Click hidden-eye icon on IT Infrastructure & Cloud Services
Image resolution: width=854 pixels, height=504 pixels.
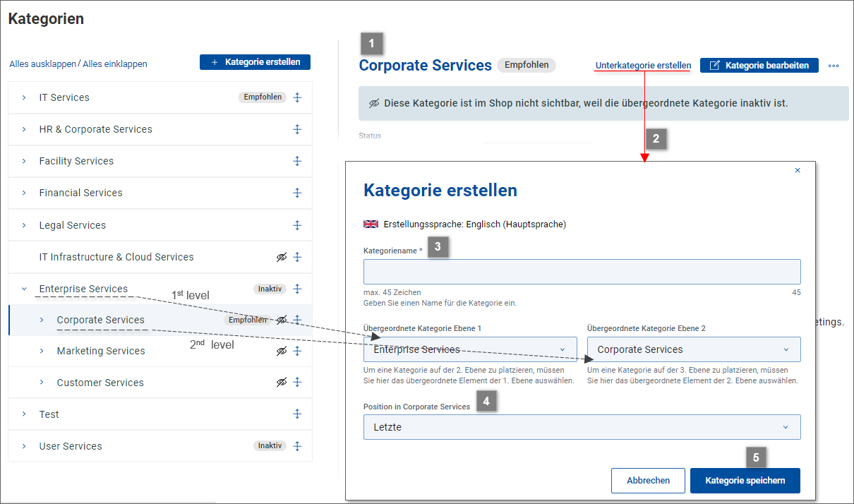point(282,258)
